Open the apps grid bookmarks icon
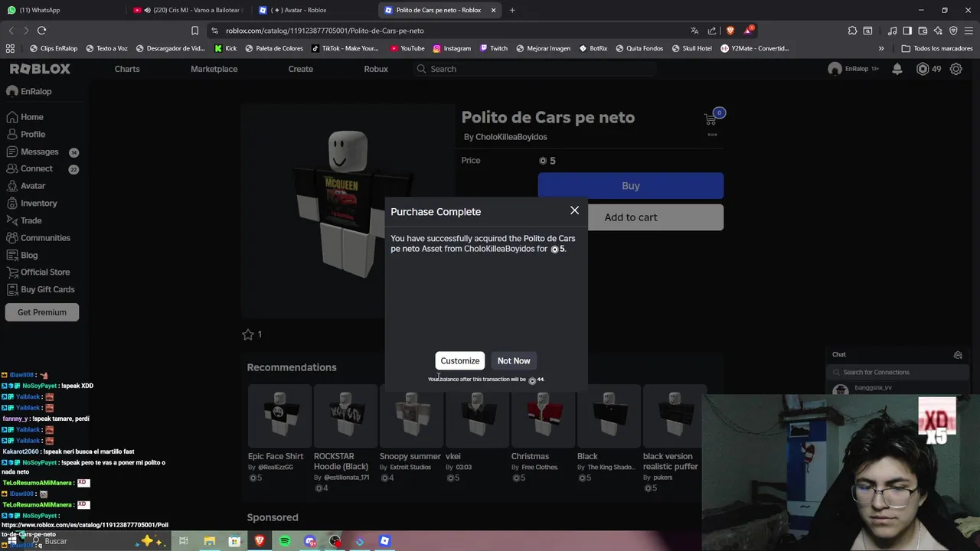Screen dimensions: 980x551 (10, 48)
